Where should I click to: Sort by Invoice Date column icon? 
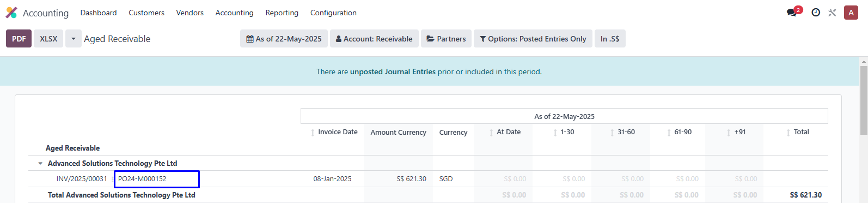(x=313, y=133)
